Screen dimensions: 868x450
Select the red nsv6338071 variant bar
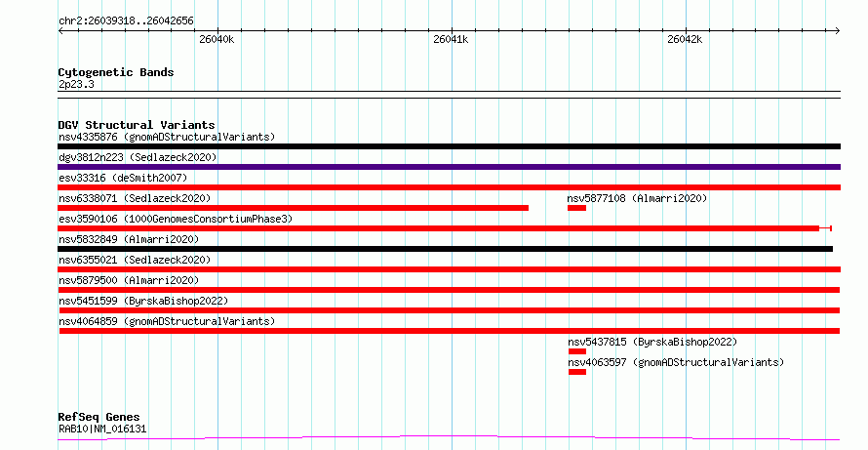(x=293, y=208)
